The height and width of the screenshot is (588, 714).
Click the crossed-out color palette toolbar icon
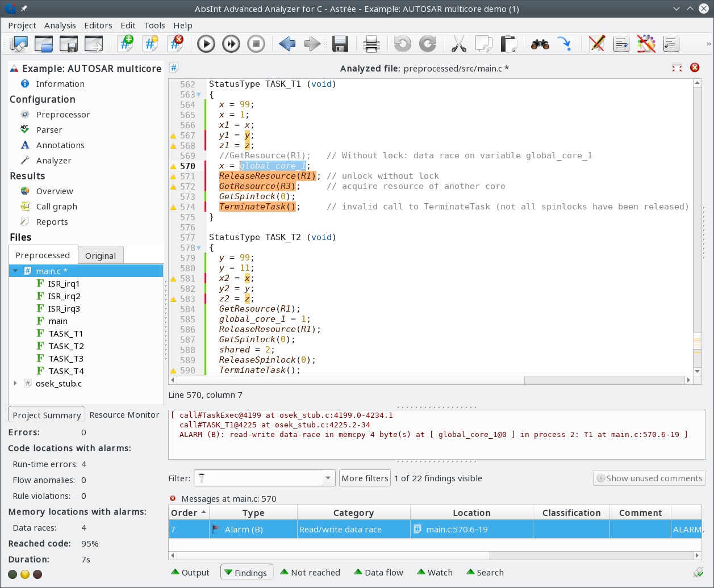646,44
